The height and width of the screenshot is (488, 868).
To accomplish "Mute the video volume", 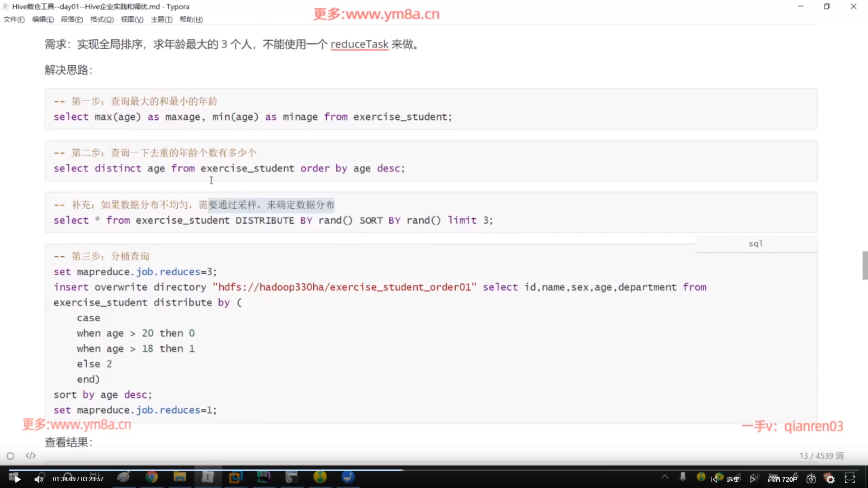I will 39,479.
